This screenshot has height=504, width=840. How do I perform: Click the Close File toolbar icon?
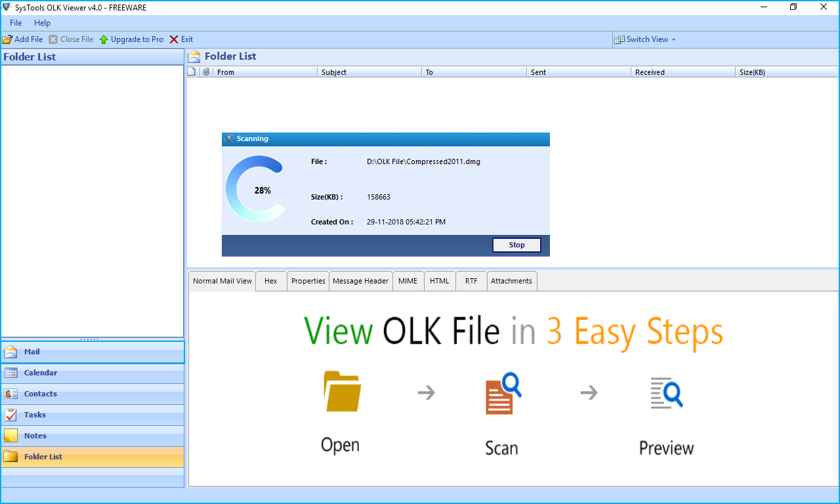53,39
